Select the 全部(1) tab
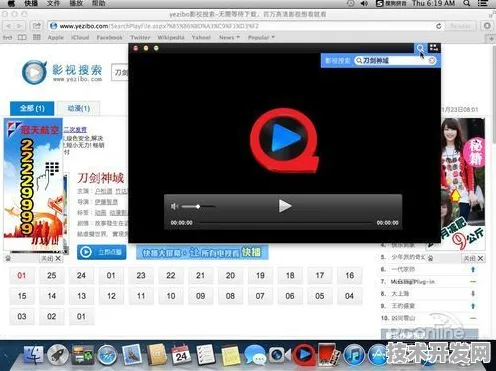The image size is (496, 371). coord(32,108)
